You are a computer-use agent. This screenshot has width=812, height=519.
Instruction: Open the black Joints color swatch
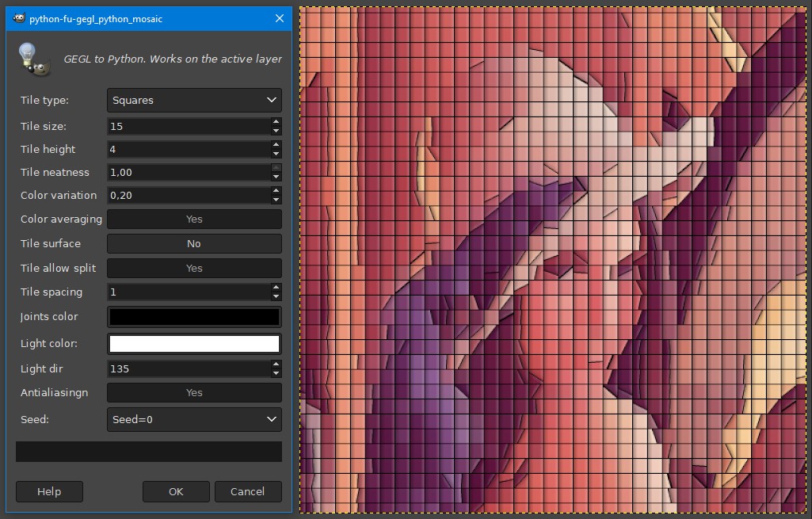194,317
